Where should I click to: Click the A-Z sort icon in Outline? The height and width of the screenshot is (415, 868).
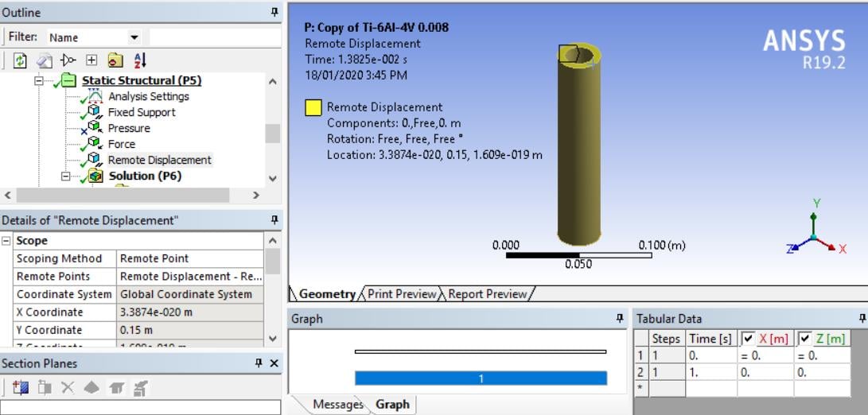coord(139,60)
